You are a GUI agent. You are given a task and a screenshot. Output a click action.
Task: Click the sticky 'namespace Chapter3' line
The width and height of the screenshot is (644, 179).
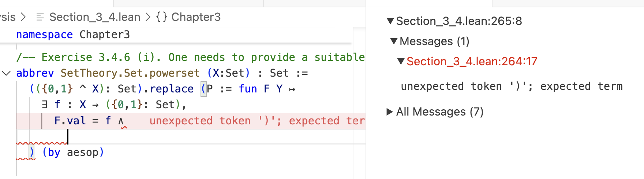coord(73,34)
